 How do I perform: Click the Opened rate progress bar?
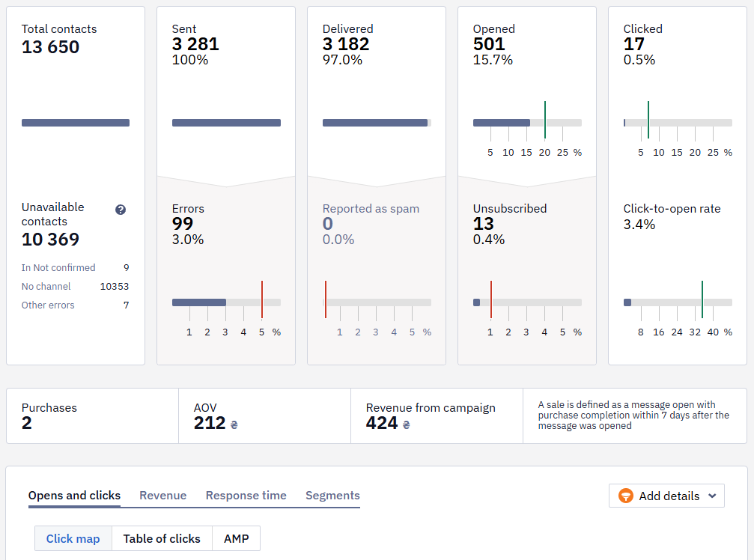pos(527,123)
